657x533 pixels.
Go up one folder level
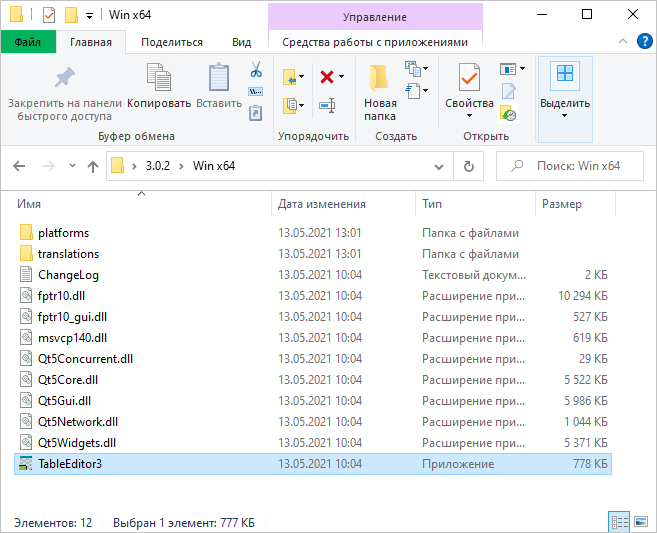point(93,166)
